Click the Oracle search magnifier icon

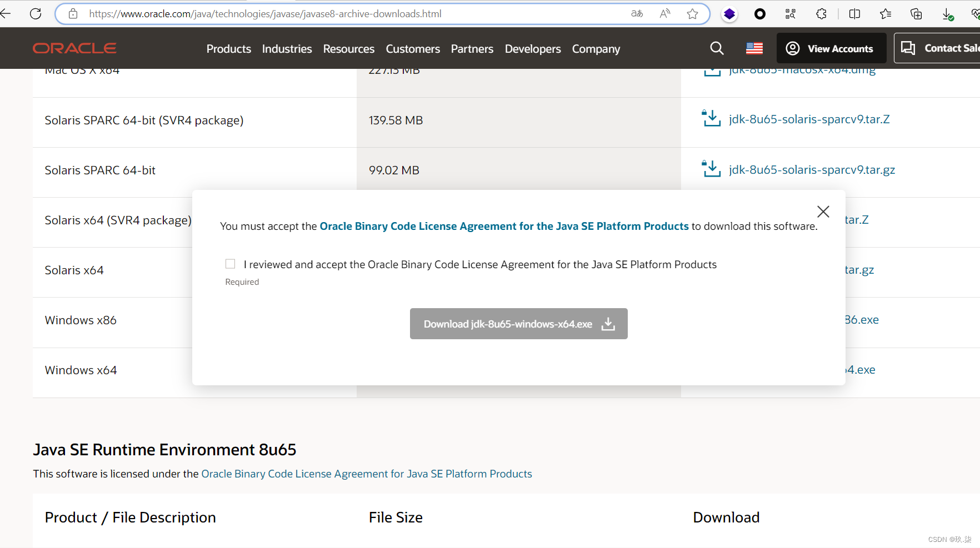(x=717, y=48)
